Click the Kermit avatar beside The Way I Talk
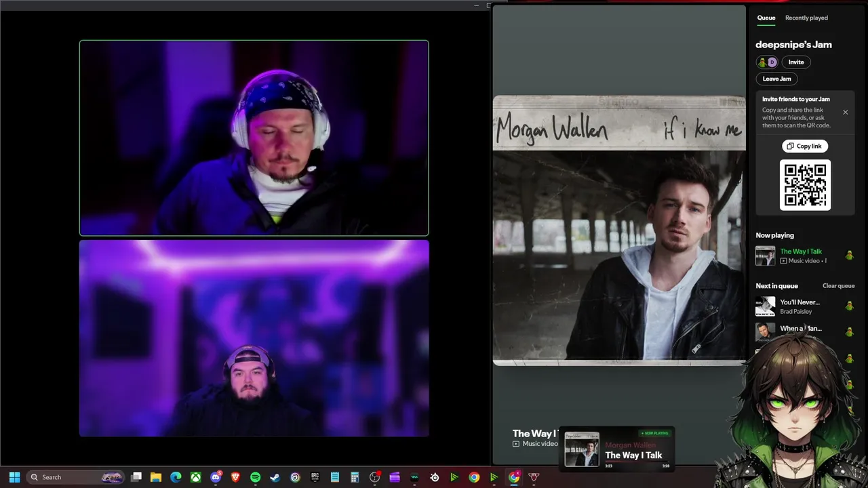 pos(849,256)
